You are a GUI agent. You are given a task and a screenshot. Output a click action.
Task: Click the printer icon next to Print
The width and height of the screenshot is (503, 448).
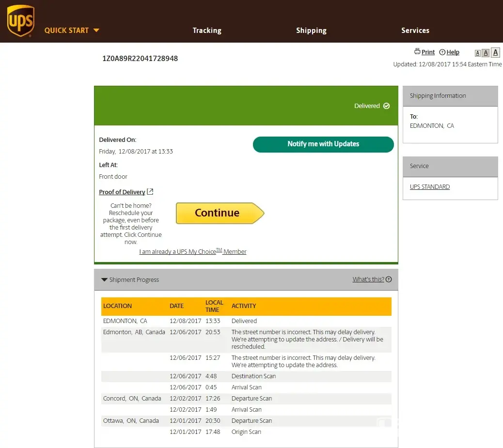coord(417,52)
